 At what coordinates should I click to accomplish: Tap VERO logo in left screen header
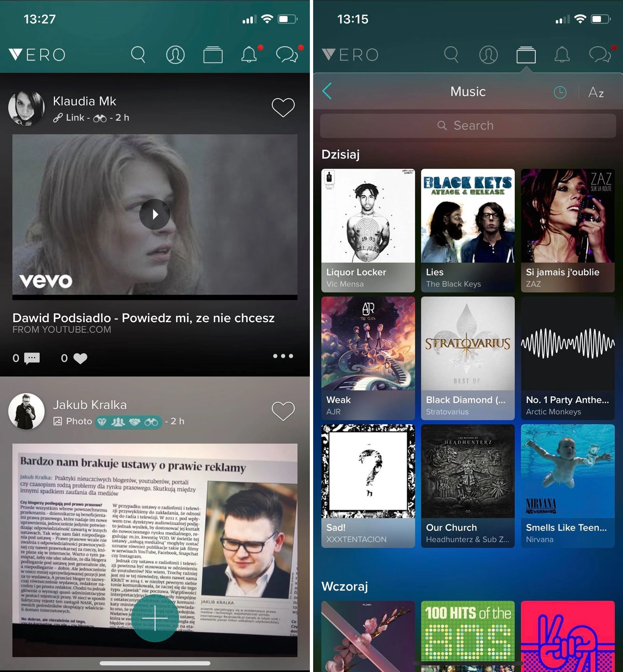point(37,55)
